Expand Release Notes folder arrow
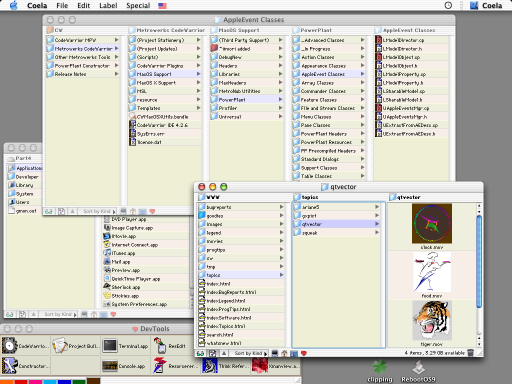 point(117,74)
